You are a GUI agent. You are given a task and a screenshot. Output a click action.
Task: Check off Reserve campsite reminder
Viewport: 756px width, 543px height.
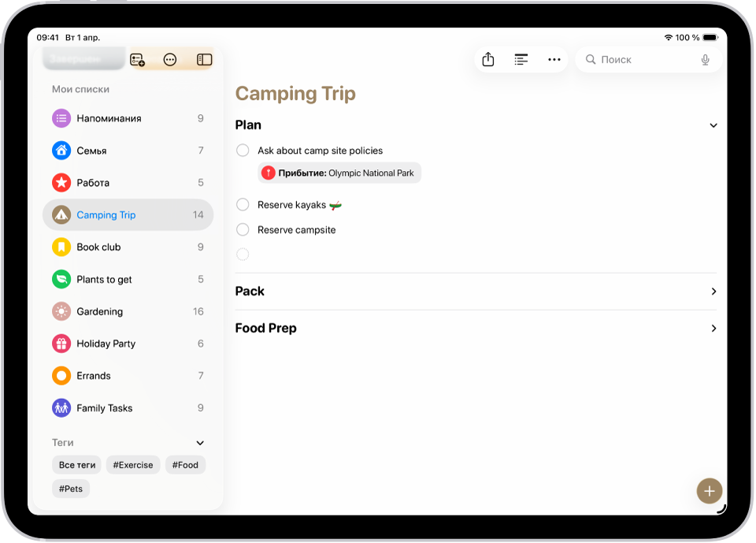point(243,229)
